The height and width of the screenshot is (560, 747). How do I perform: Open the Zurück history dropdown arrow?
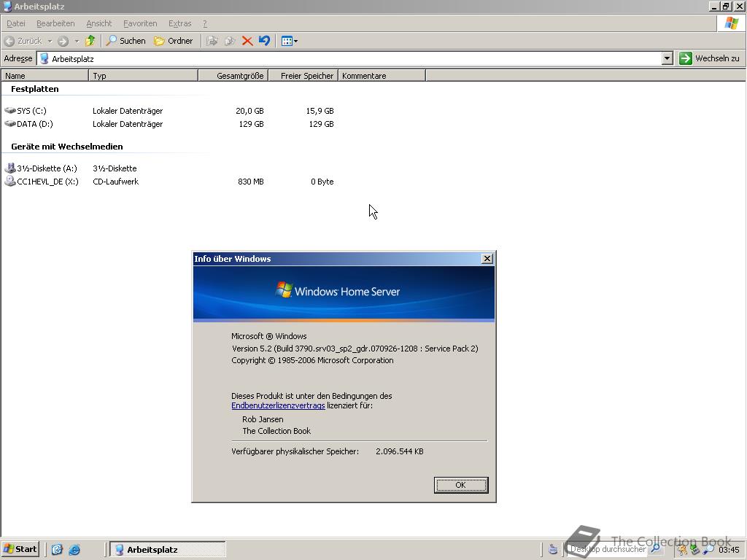coord(50,42)
